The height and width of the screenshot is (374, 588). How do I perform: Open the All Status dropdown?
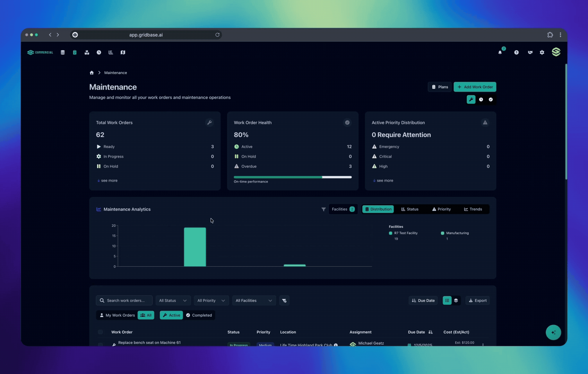(173, 301)
